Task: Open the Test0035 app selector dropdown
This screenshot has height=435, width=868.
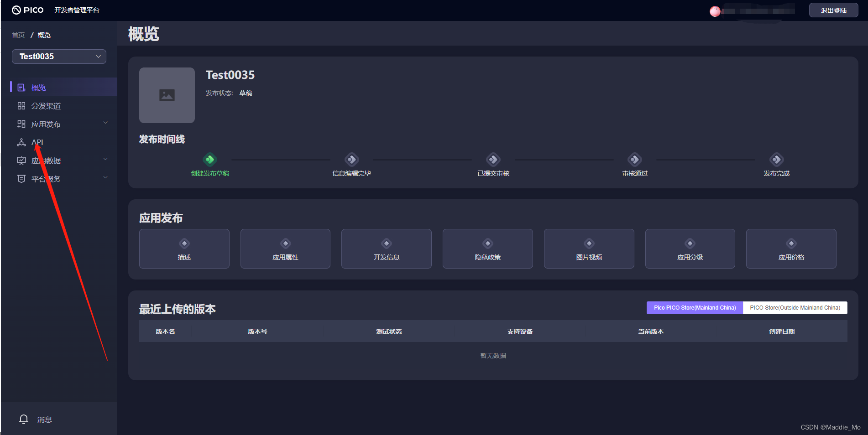Action: [x=59, y=57]
